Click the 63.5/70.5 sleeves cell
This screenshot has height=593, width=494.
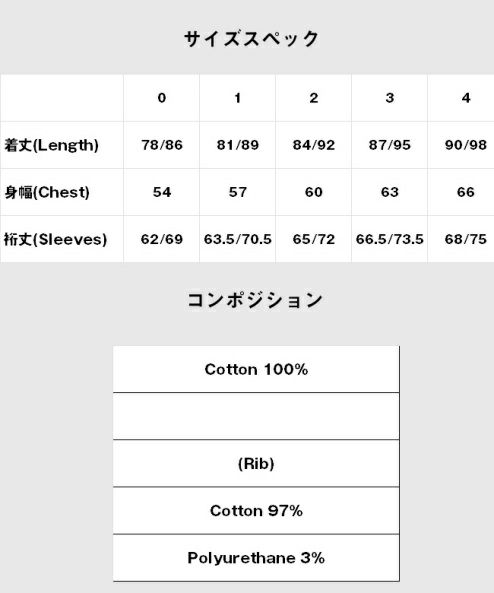click(x=238, y=239)
